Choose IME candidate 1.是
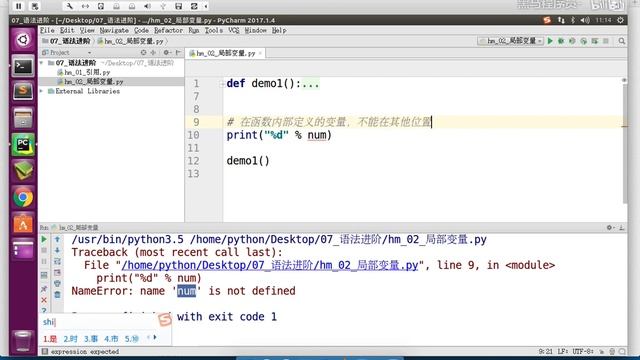The image size is (640, 360). click(x=50, y=339)
